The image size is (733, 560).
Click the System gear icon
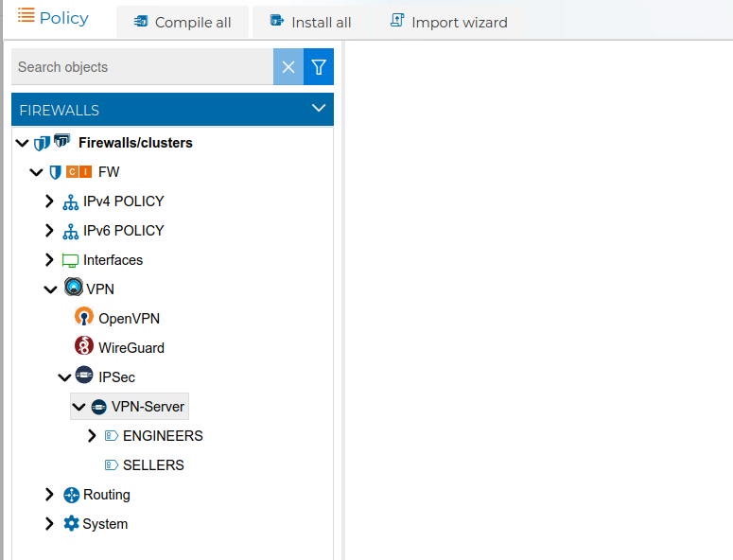[71, 523]
